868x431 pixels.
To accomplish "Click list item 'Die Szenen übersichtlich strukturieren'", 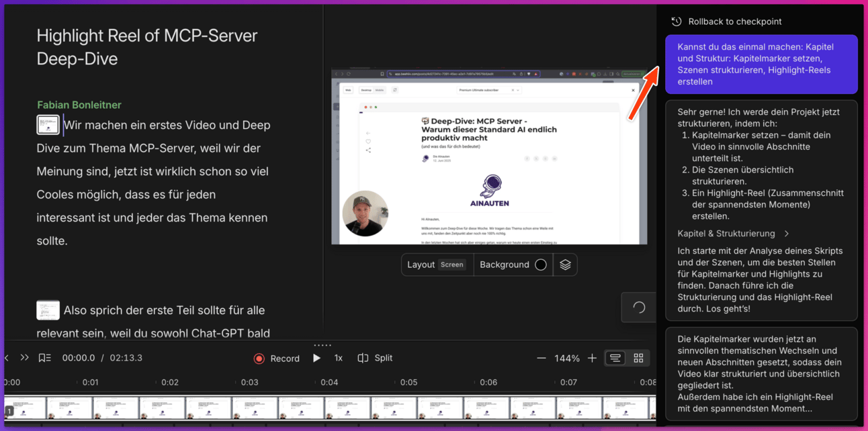I will coord(743,176).
